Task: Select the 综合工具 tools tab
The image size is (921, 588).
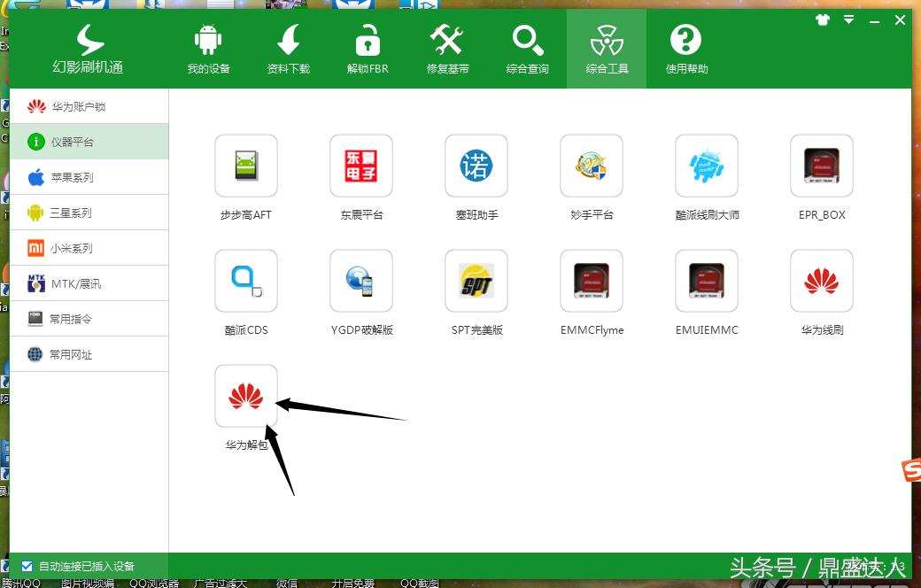Action: (607, 50)
